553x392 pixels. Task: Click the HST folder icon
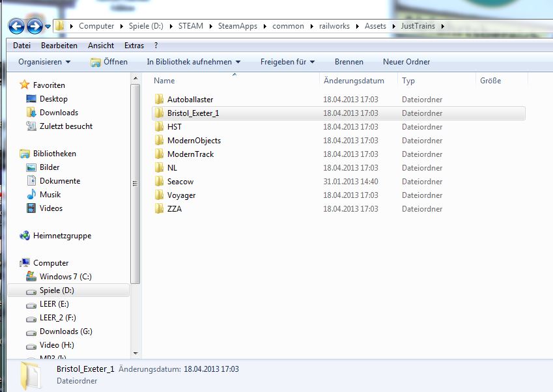(x=159, y=126)
